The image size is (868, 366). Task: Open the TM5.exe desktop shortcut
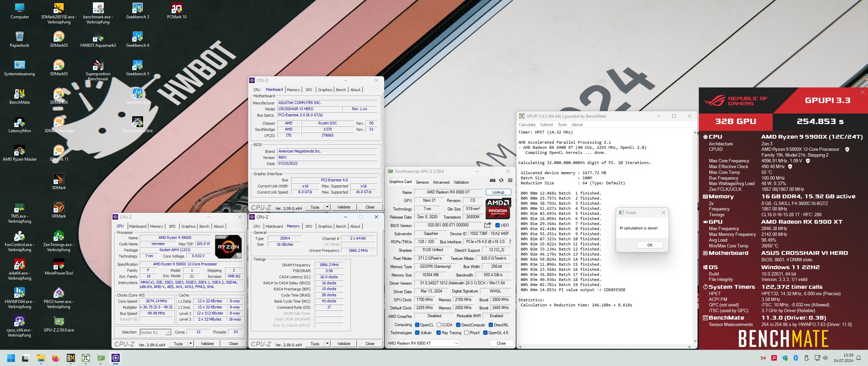[20, 213]
